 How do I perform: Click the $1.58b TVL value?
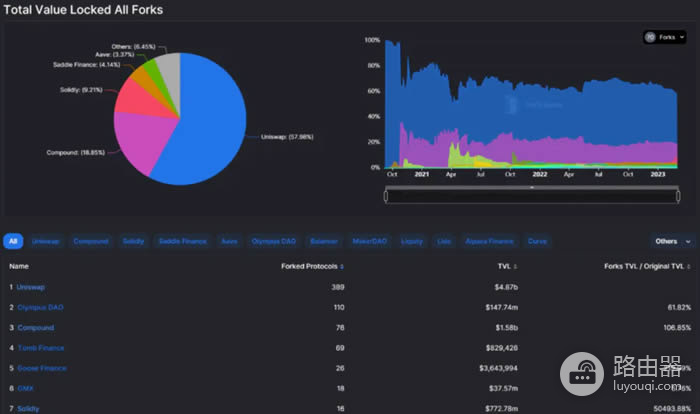point(507,328)
